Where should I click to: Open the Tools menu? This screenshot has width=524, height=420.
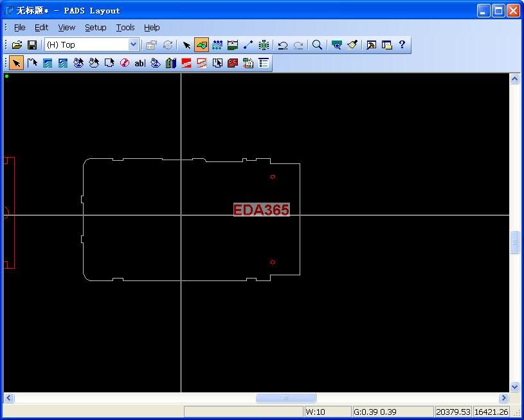125,28
